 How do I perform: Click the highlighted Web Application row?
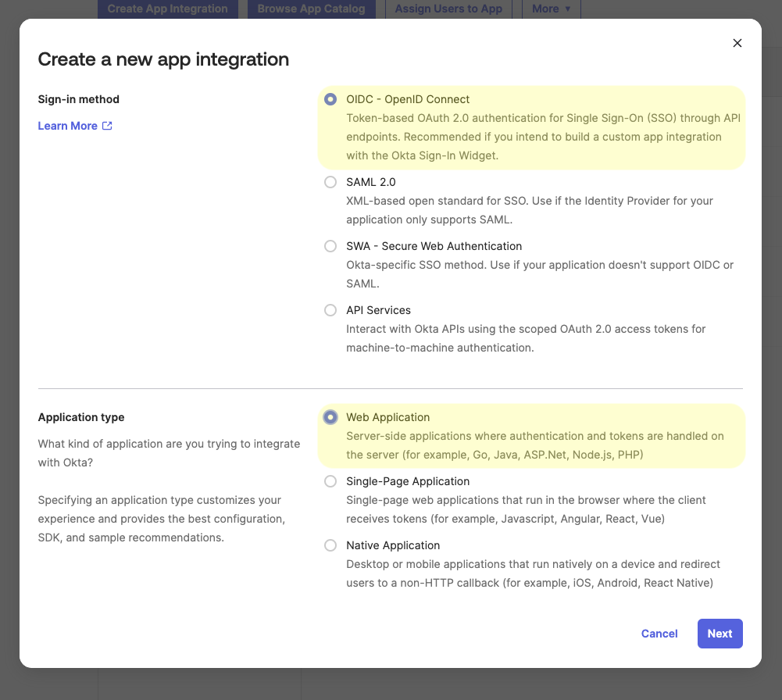pyautogui.click(x=531, y=435)
